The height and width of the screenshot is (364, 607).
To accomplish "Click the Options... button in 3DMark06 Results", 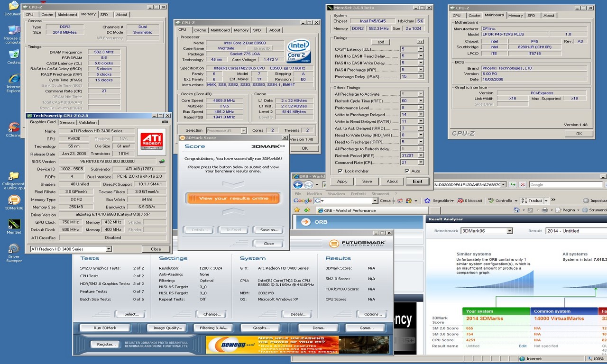I will (x=373, y=314).
